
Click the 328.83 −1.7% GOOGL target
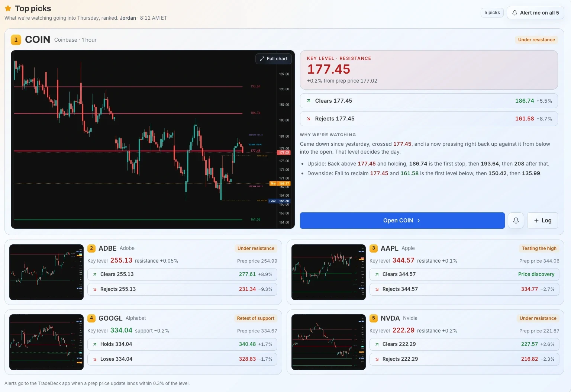pyautogui.click(x=255, y=359)
